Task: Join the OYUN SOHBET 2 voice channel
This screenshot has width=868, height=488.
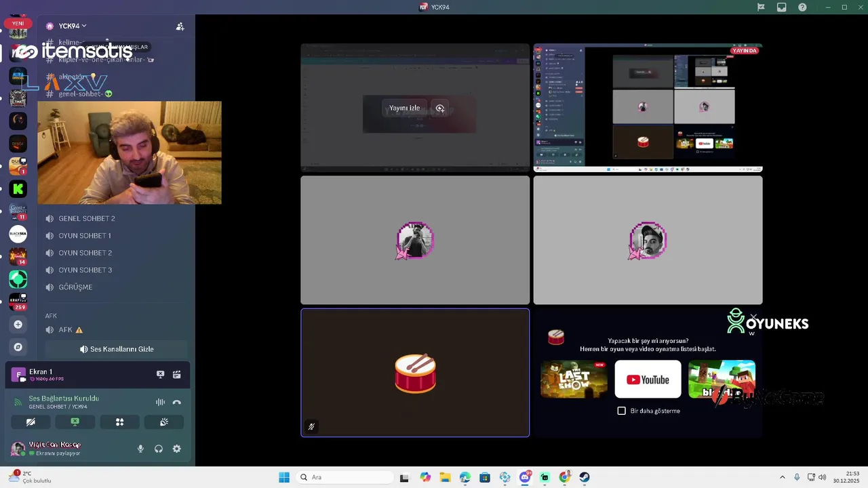Action: pos(114,253)
